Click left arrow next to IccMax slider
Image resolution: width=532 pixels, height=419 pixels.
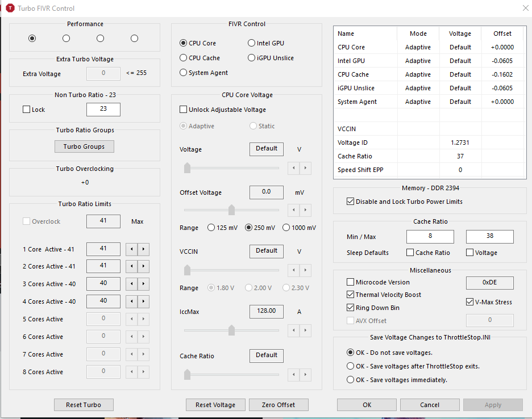[x=293, y=330]
